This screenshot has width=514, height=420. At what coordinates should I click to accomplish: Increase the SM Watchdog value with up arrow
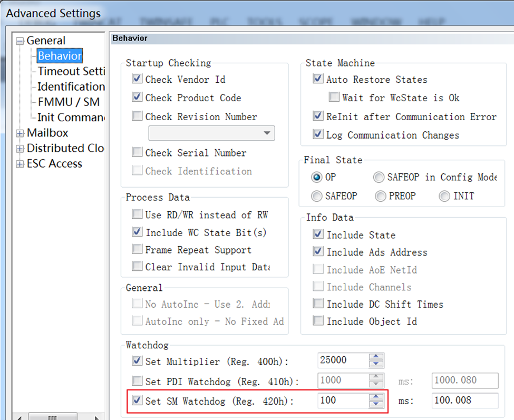pyautogui.click(x=376, y=396)
